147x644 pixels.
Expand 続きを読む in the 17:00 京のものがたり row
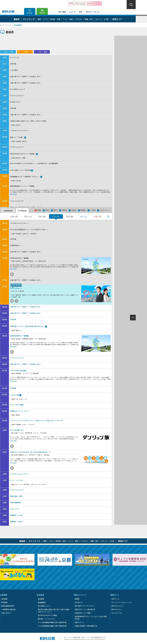[x=13, y=269]
